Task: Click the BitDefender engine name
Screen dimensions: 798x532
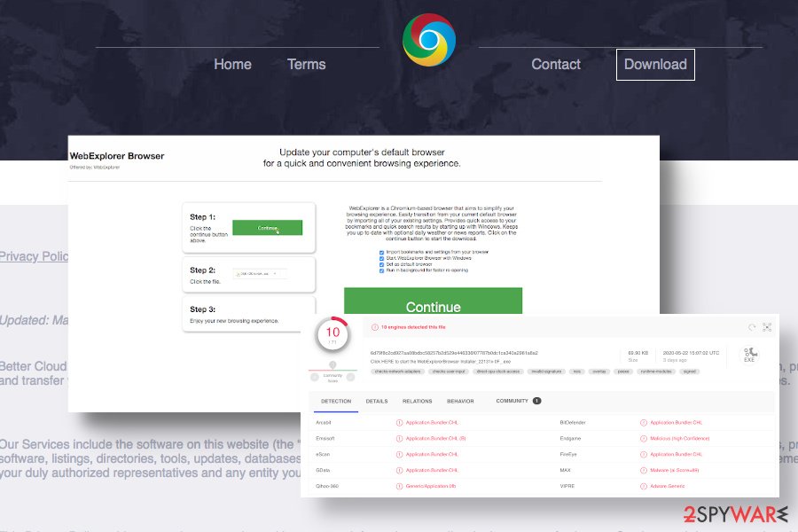Action: click(x=573, y=423)
